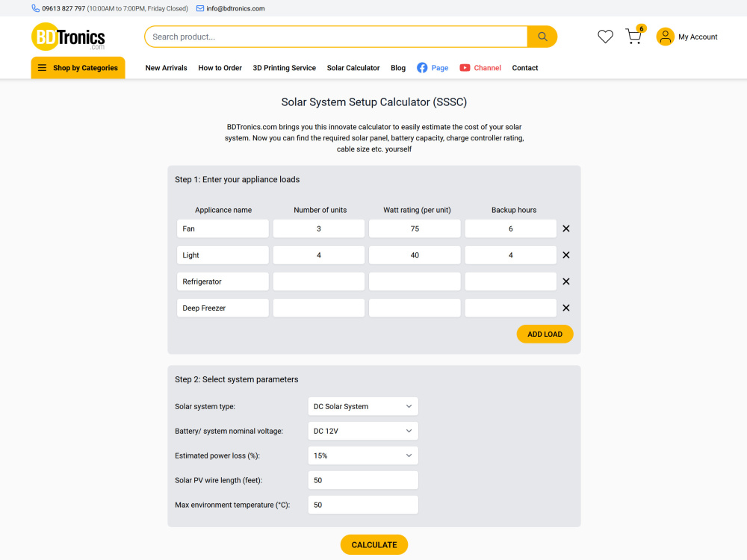Click Fan backup hours field

511,228
